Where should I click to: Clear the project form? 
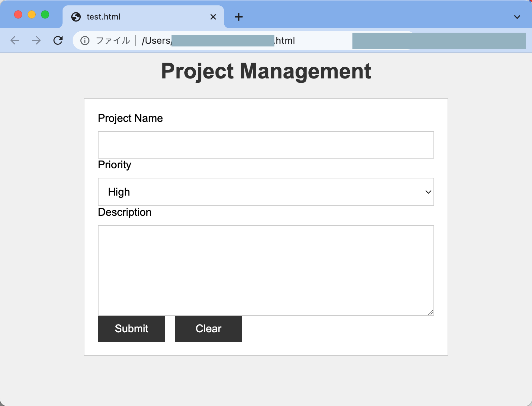(x=208, y=329)
